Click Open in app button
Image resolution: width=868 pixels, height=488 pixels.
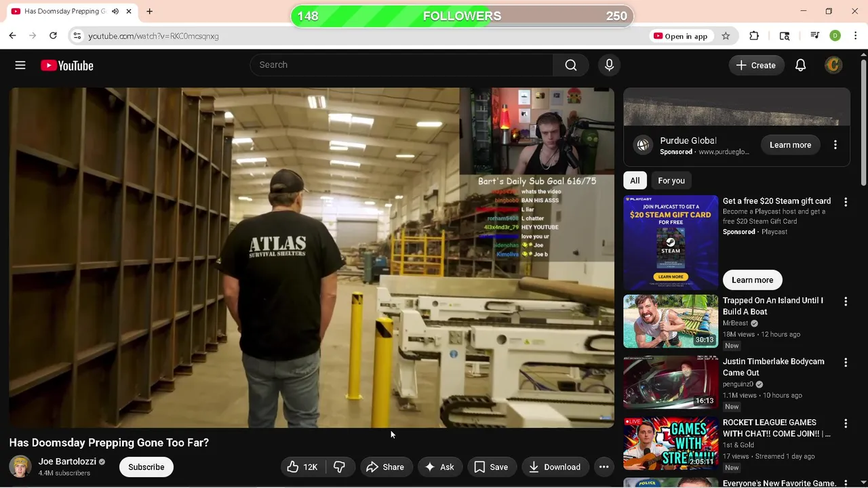point(680,36)
